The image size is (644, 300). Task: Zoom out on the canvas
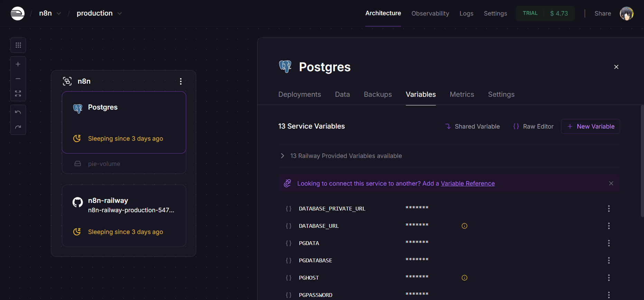pos(18,79)
